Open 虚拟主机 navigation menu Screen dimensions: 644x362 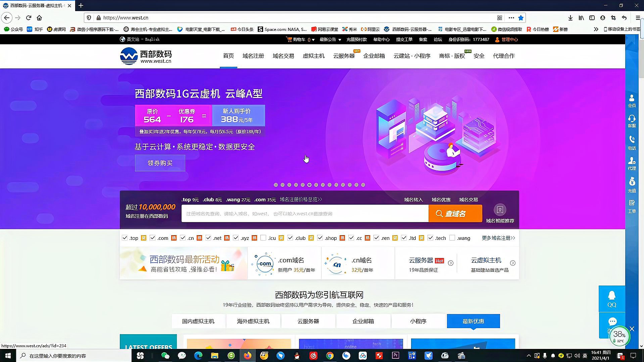[313, 56]
